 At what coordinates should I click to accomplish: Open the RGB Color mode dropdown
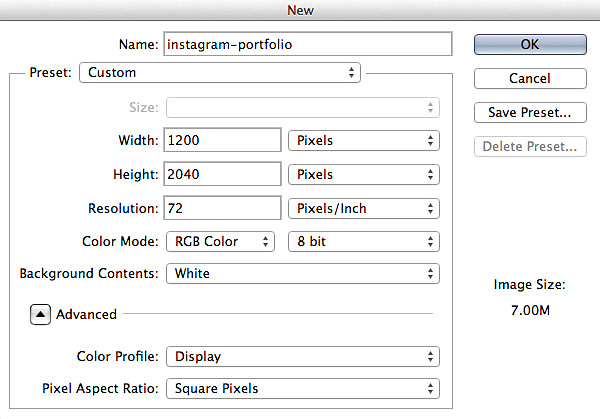pyautogui.click(x=220, y=241)
